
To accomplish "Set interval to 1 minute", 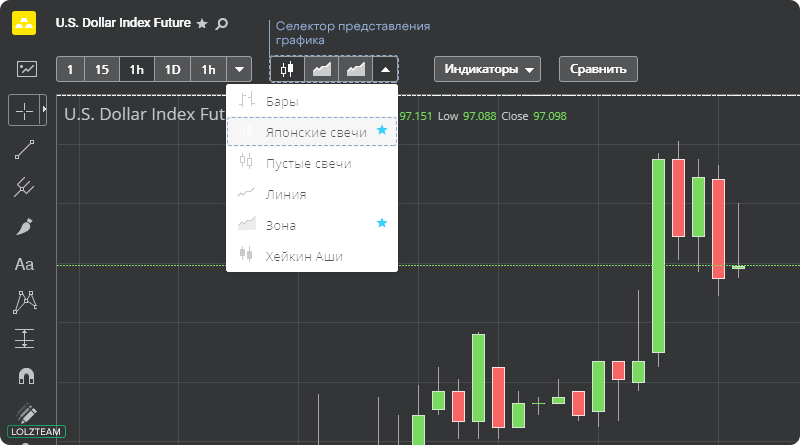I will 70,69.
